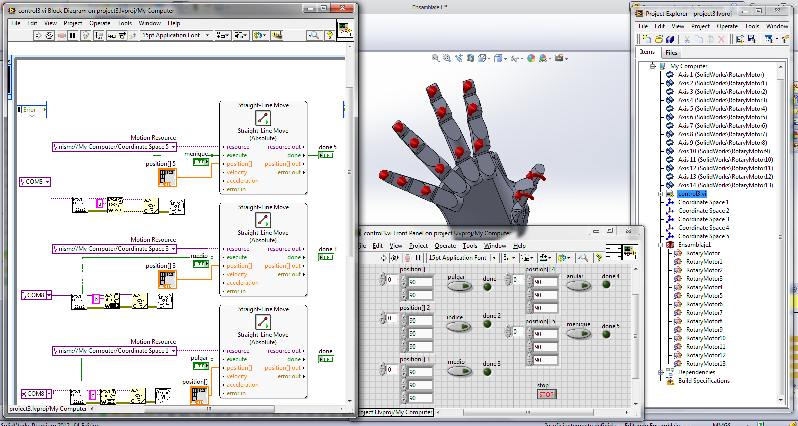Click done 2 LED indicator on Front Panel

(x=487, y=324)
